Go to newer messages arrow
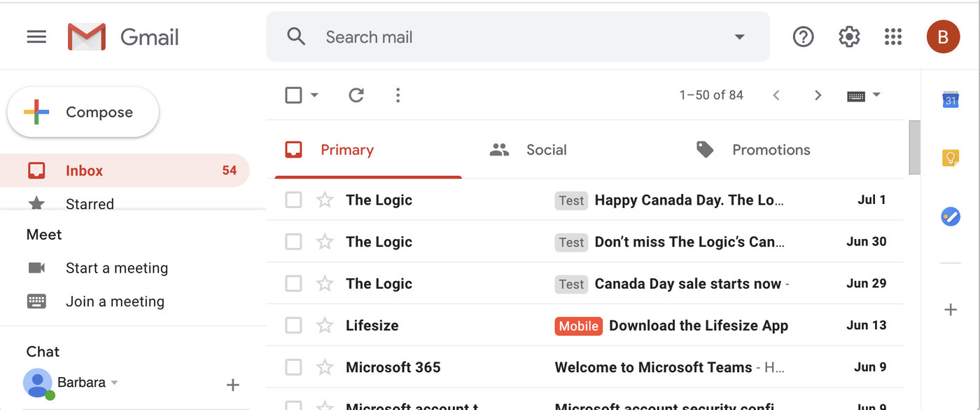This screenshot has width=980, height=410. [776, 95]
